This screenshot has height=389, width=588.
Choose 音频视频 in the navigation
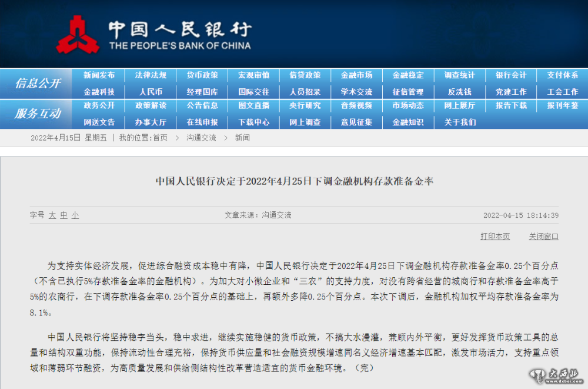pyautogui.click(x=356, y=106)
